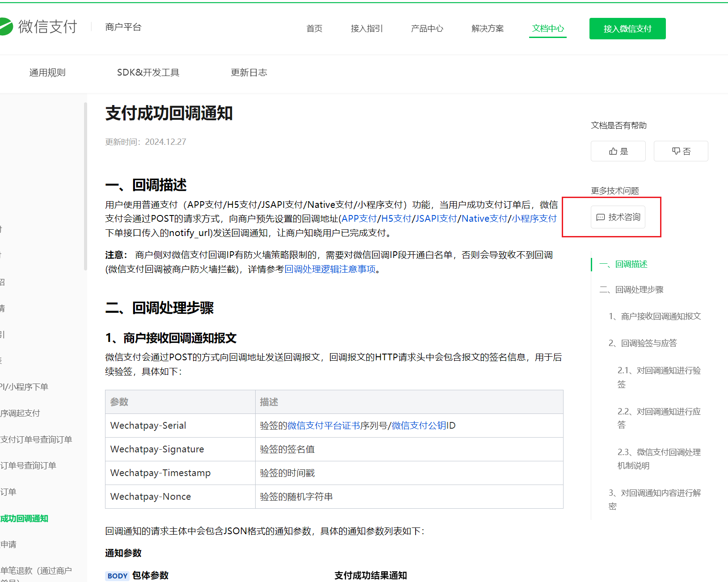
Task: Follow the blue JSAPI支付 link
Action: point(436,219)
